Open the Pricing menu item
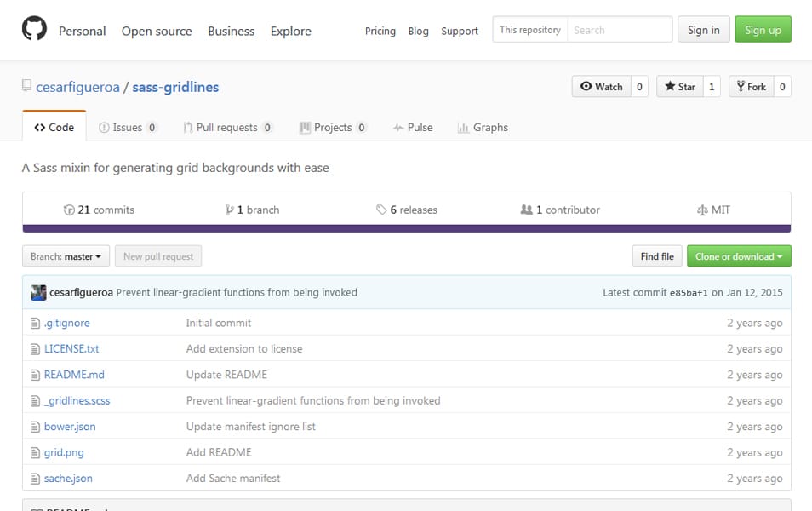 click(x=380, y=31)
